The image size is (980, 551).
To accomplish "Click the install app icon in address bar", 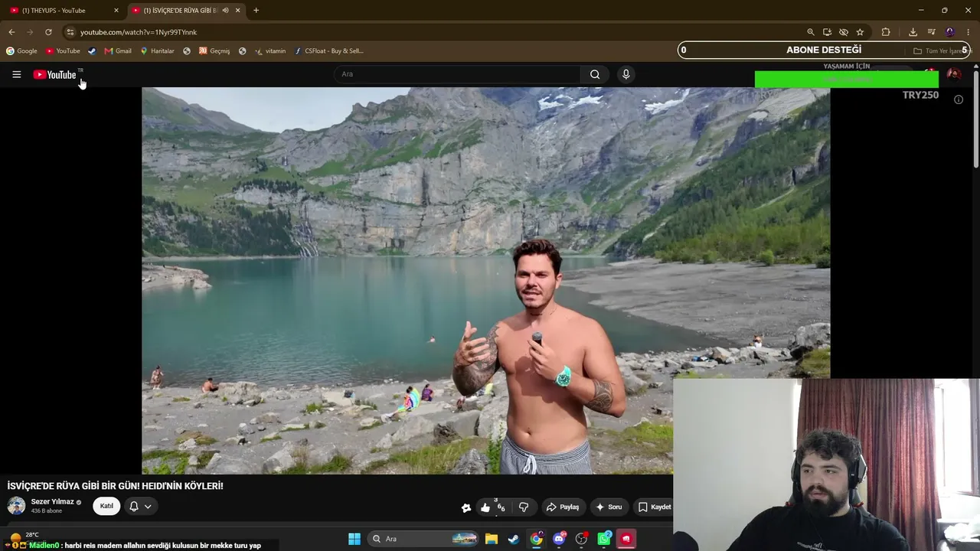I will click(827, 32).
